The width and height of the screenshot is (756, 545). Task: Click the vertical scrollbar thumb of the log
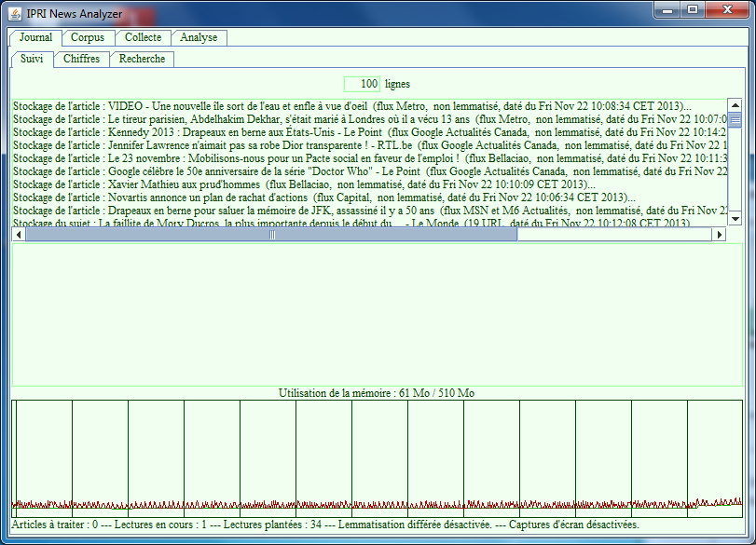[x=734, y=120]
